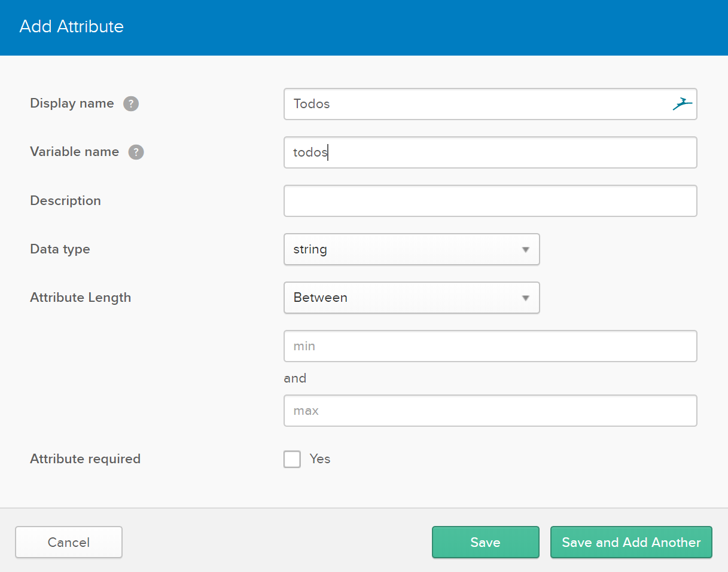Click the autofill icon in Display name field
The image size is (728, 572).
[x=682, y=104]
